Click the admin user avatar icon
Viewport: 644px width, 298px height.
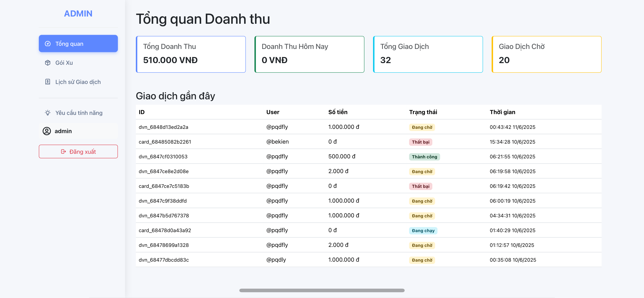click(x=47, y=131)
